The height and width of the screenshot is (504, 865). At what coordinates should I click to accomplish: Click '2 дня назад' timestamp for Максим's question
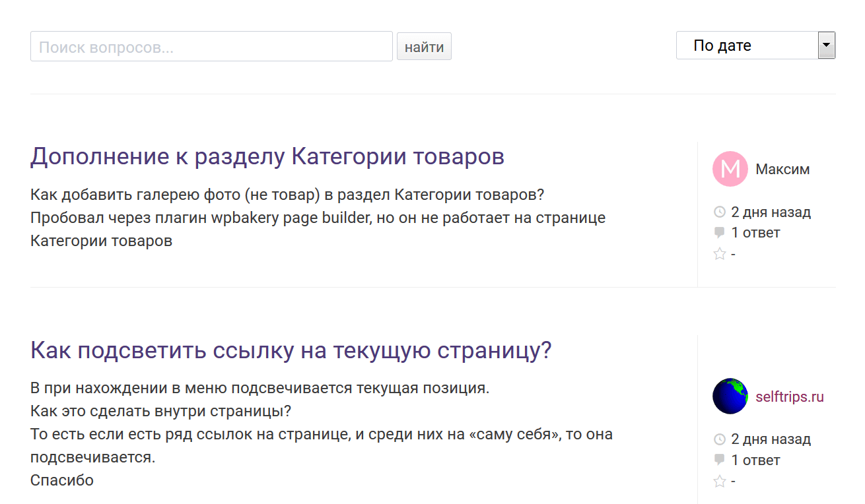(x=771, y=212)
